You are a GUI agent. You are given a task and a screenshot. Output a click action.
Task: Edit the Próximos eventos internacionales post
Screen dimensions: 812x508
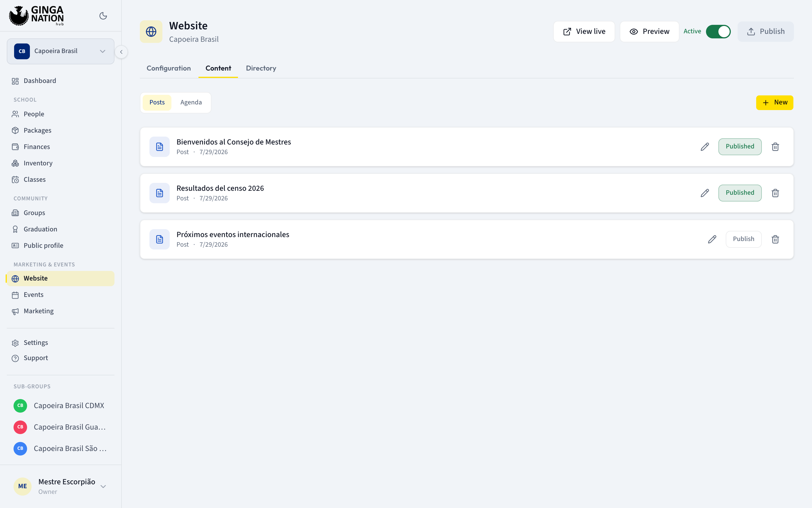pyautogui.click(x=712, y=239)
